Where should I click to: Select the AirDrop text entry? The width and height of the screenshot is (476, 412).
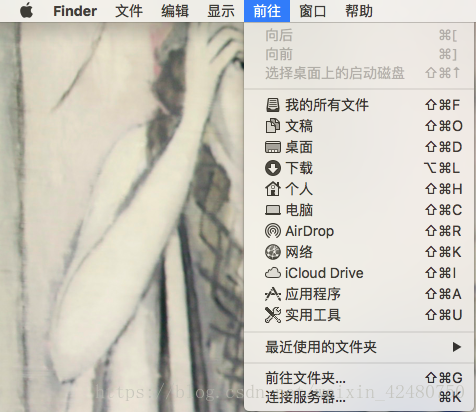point(309,231)
